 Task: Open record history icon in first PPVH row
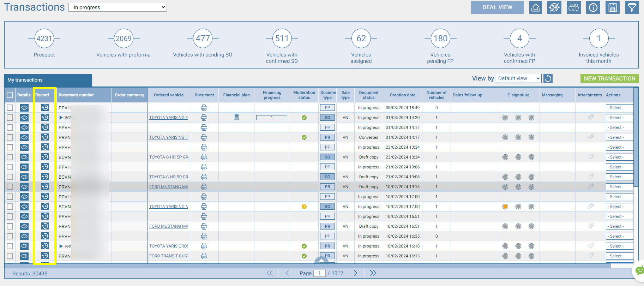45,107
